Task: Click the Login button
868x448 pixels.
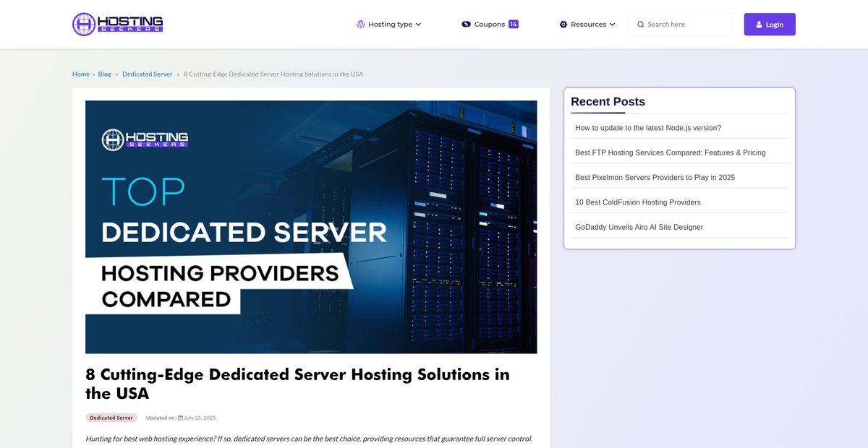Action: 770,24
